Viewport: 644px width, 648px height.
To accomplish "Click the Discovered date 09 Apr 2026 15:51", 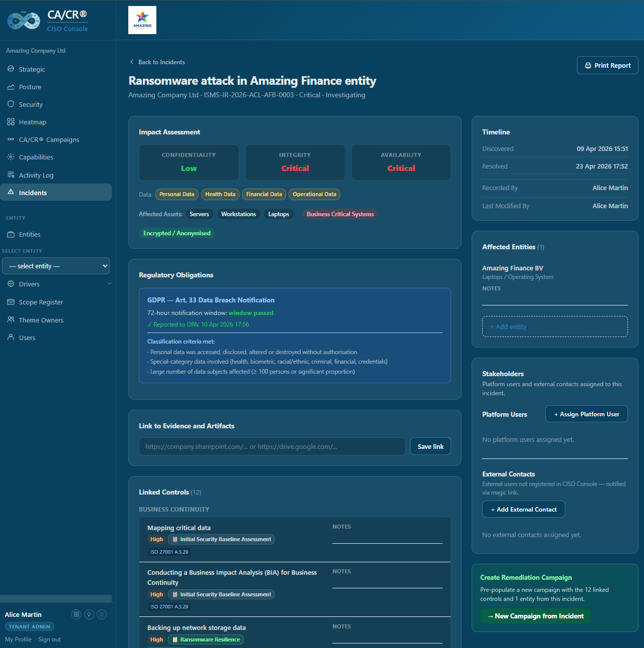I will point(602,149).
